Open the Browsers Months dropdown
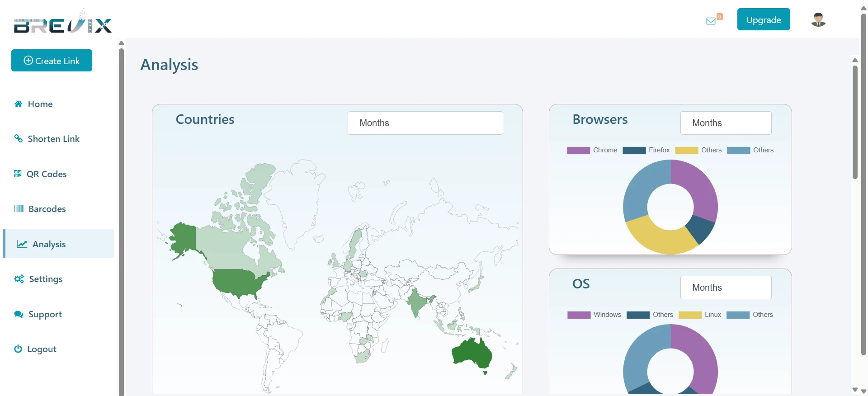 (726, 123)
